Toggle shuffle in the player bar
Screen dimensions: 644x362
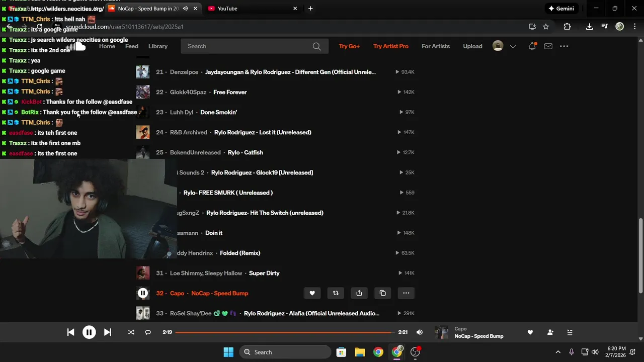131,332
